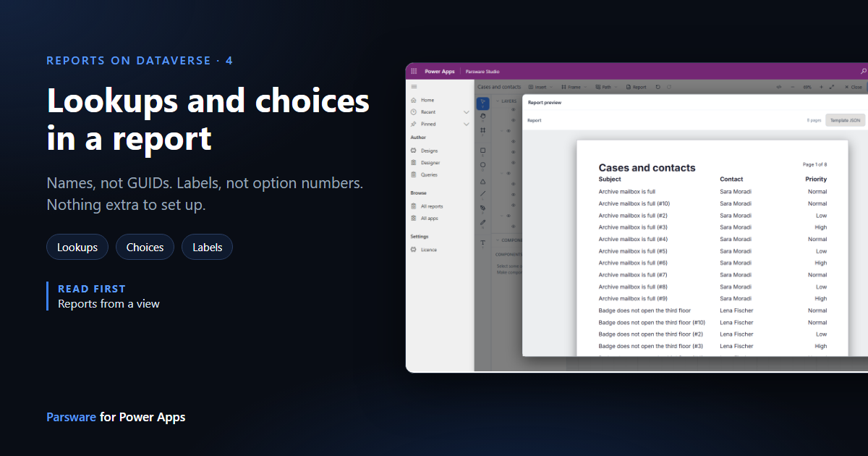Select the Line tool
This screenshot has width=868, height=456.
click(x=483, y=194)
